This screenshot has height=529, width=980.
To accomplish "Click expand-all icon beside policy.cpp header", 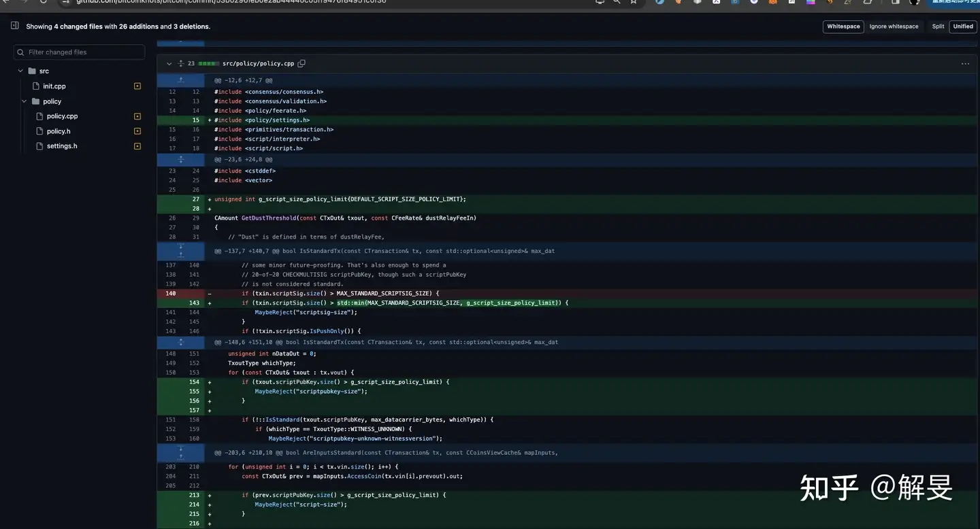I will tap(181, 63).
